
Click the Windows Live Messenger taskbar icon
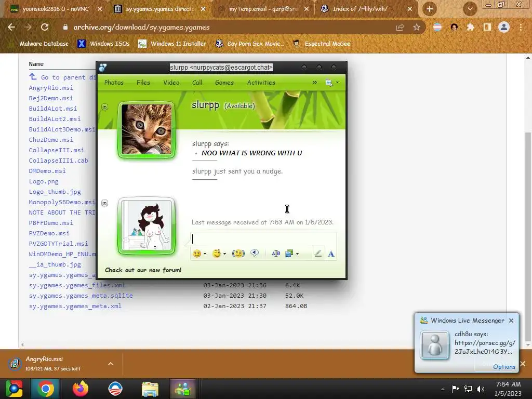coord(183,389)
